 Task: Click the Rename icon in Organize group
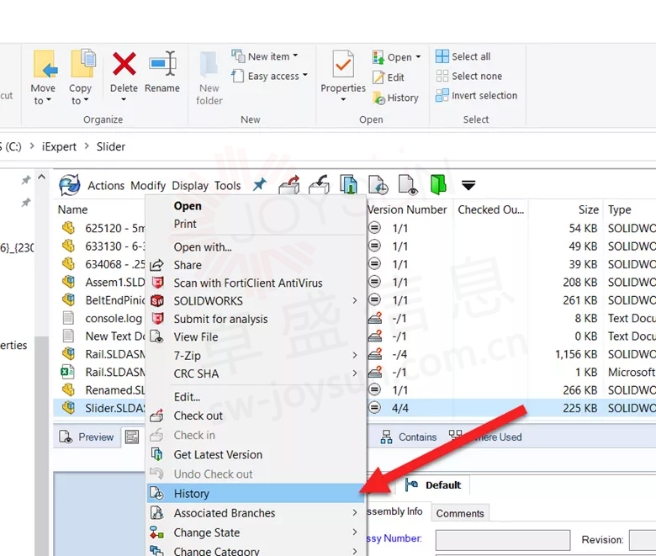coord(162,64)
